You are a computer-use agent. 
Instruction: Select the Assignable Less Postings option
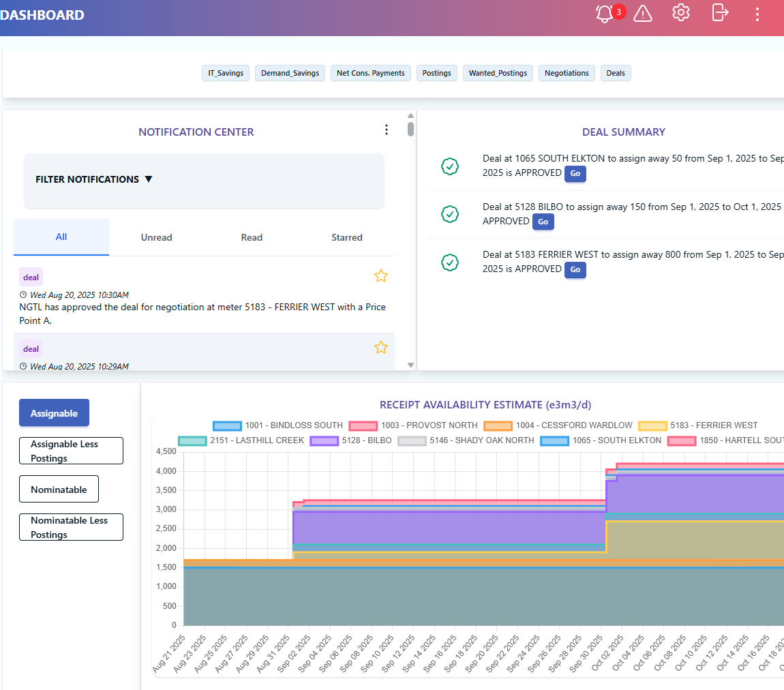pyautogui.click(x=71, y=450)
